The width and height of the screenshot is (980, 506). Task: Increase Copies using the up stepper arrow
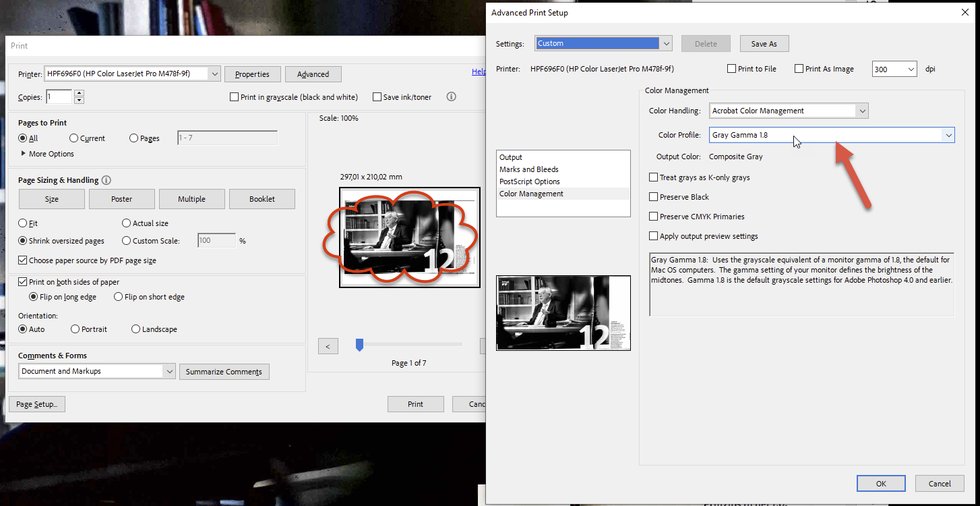click(x=79, y=92)
